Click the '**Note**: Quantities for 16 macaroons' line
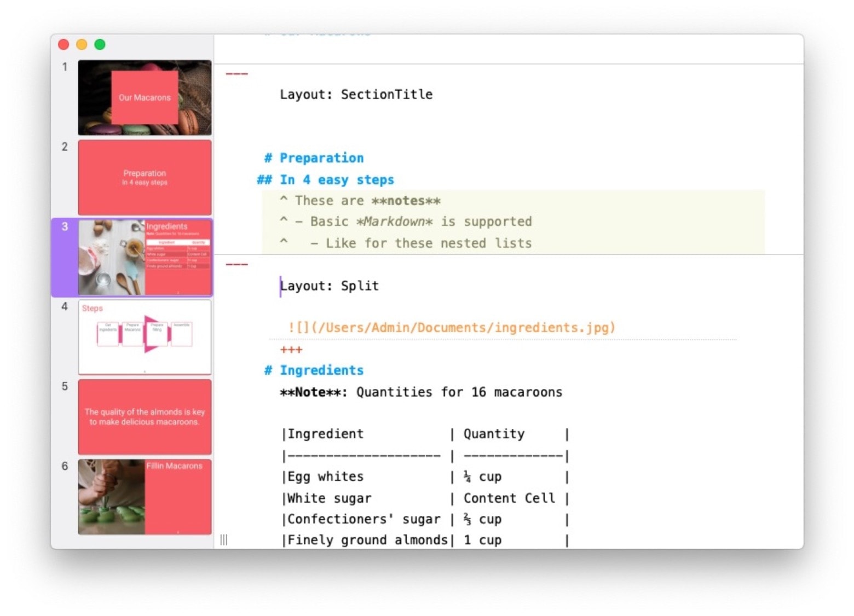The height and width of the screenshot is (616, 854). [422, 392]
